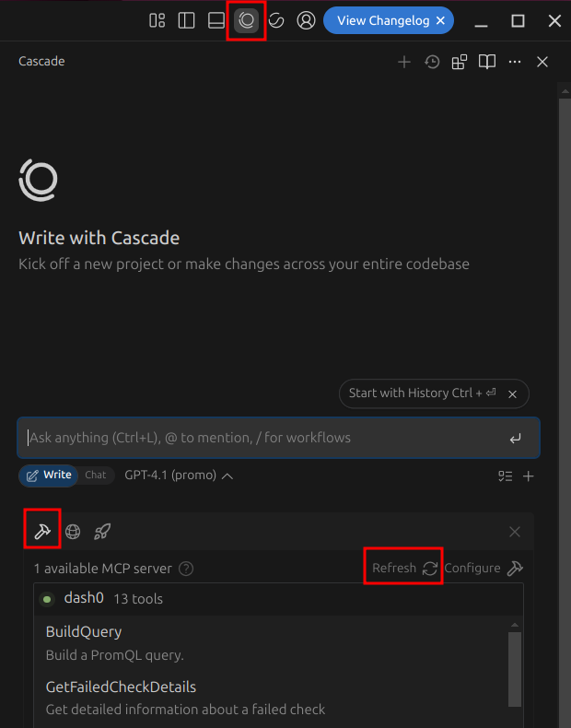Toggle the primary side bar
The width and height of the screenshot is (571, 728).
187,20
